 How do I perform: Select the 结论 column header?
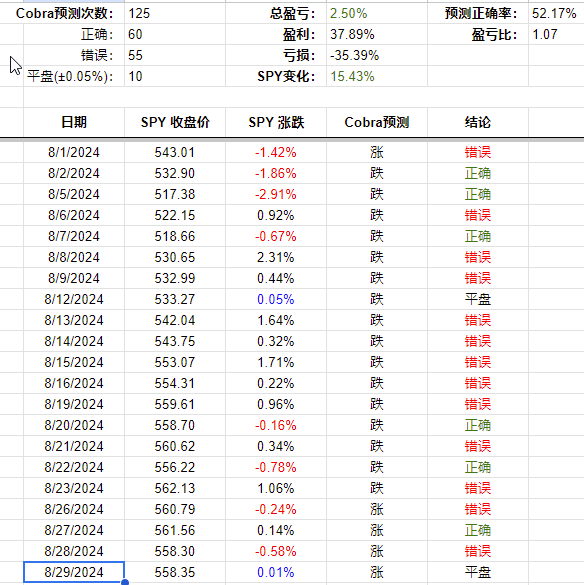click(x=478, y=122)
